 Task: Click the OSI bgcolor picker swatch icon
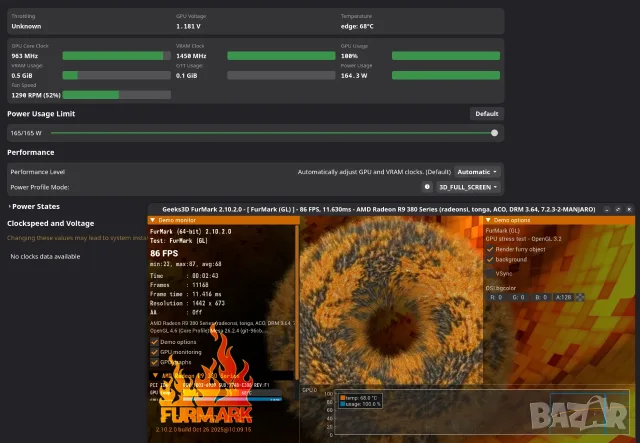click(x=580, y=297)
